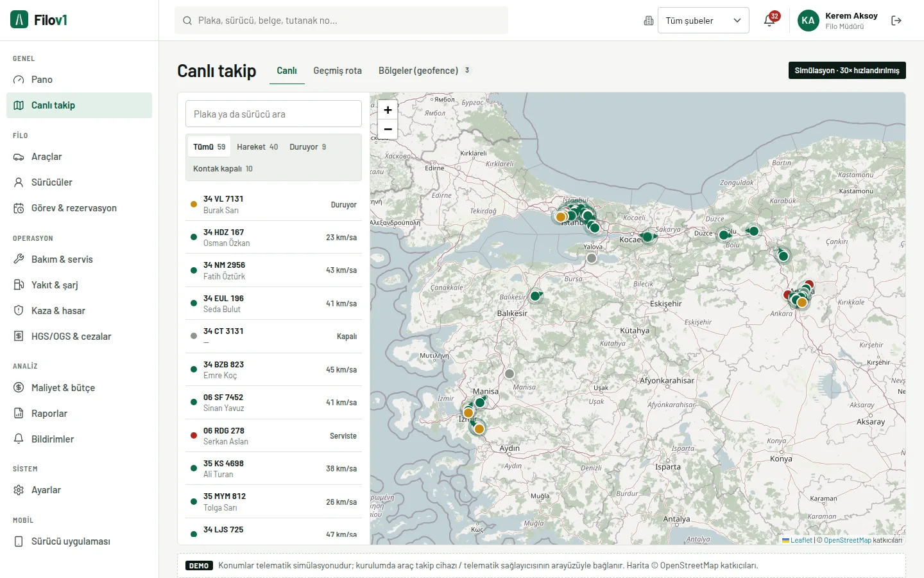
Task: Click the gray vehicle marker near Yalova
Action: point(592,258)
